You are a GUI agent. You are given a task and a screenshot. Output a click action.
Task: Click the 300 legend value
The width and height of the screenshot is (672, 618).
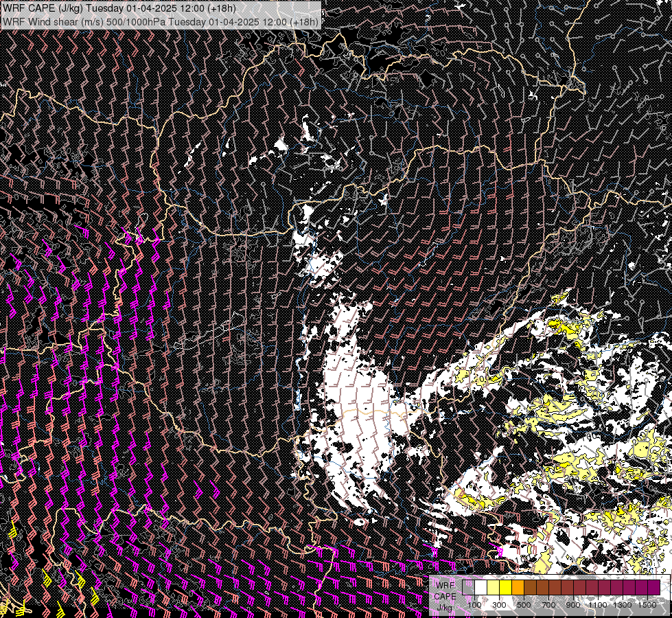click(499, 605)
